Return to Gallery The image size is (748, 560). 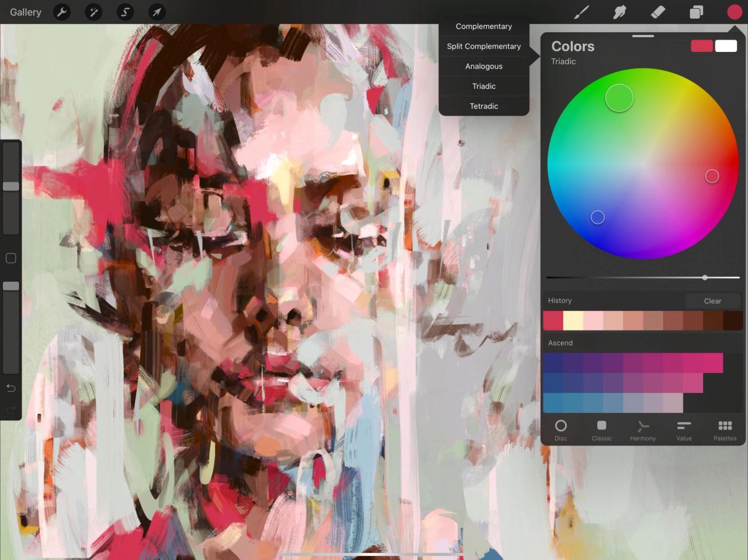point(26,12)
